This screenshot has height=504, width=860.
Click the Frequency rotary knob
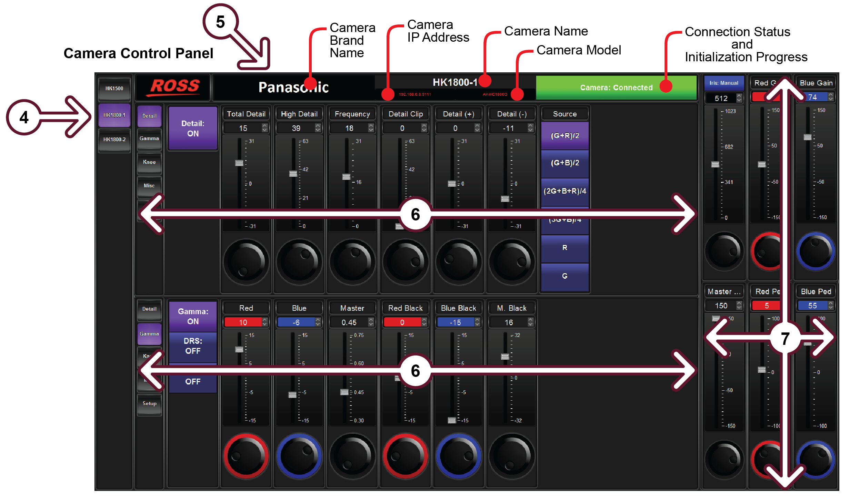tap(352, 262)
